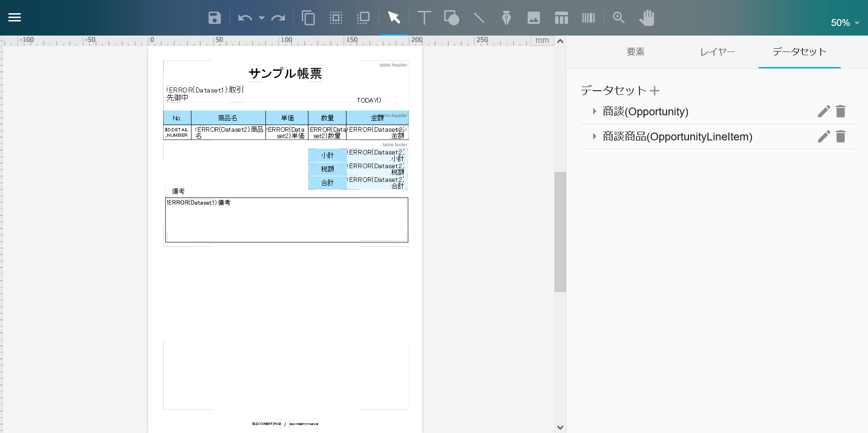Expand the 商談商品(OpportunityLineItem) dataset
This screenshot has width=868, height=433.
click(x=594, y=136)
